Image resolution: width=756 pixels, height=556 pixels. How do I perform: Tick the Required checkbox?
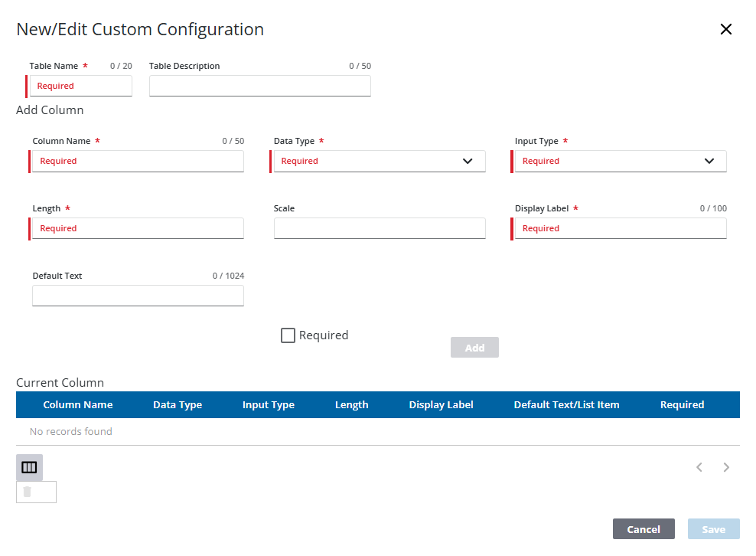(x=288, y=335)
